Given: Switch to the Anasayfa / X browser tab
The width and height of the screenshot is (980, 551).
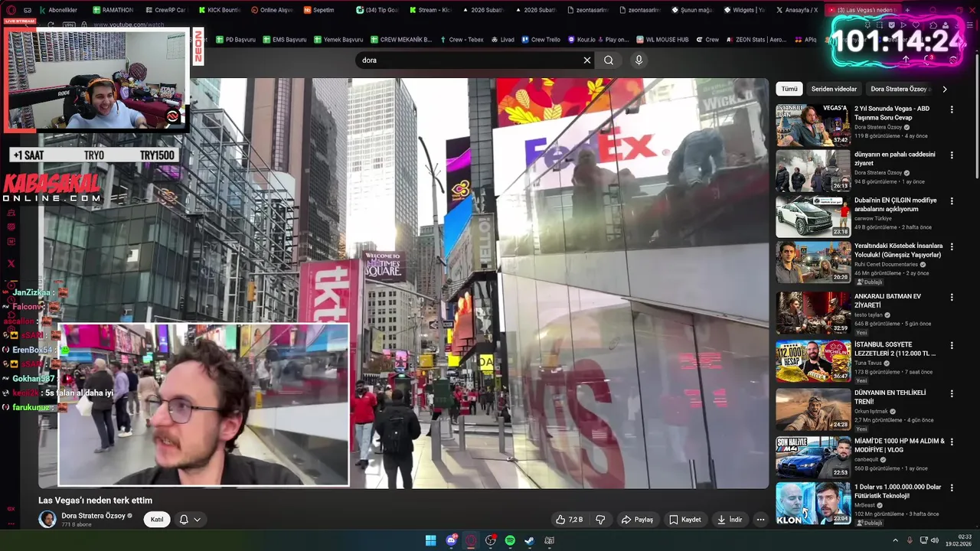Looking at the screenshot, I should point(796,10).
